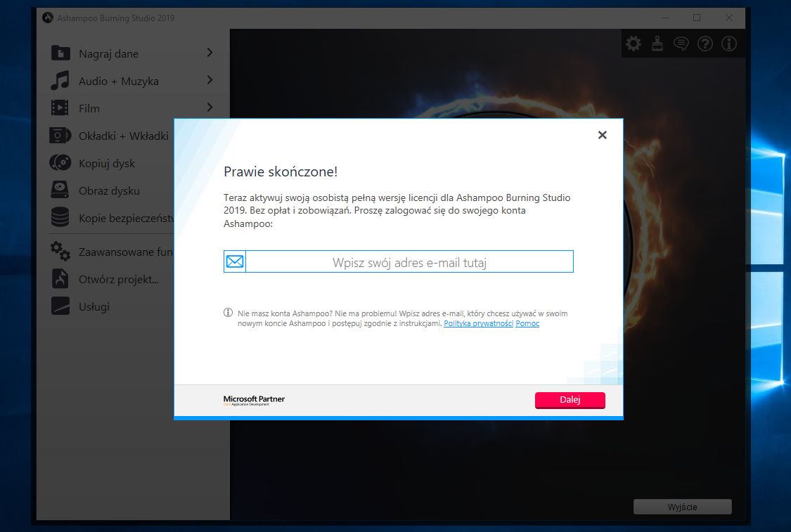Click the email address input field
Viewport: 791px width, 532px height.
[409, 261]
